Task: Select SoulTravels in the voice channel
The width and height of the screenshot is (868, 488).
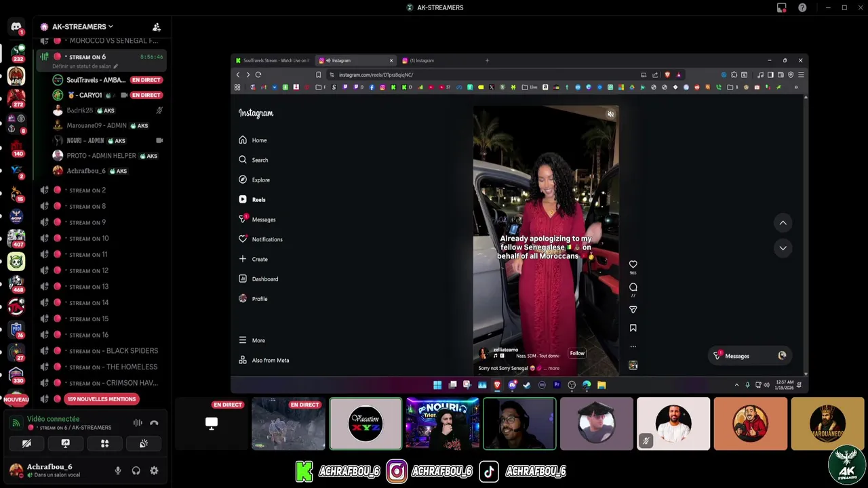Action: click(x=107, y=80)
